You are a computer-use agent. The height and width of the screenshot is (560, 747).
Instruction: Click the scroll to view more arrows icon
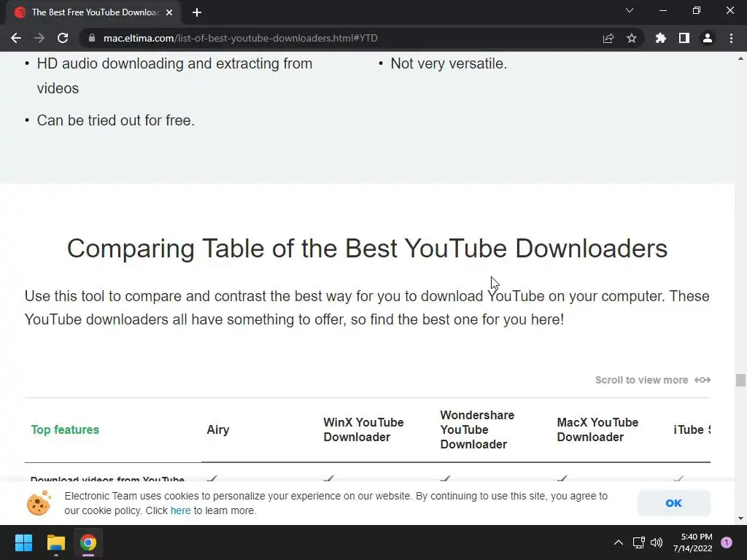pyautogui.click(x=703, y=380)
